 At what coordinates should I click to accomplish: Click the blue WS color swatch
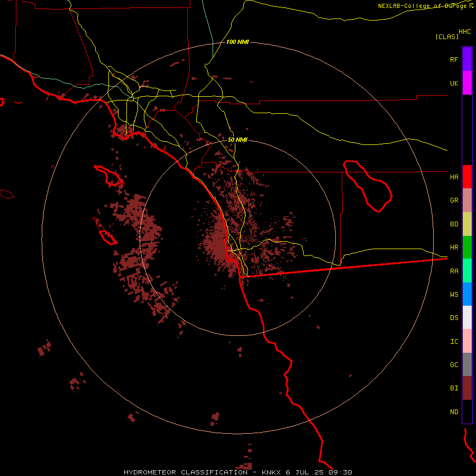467,294
